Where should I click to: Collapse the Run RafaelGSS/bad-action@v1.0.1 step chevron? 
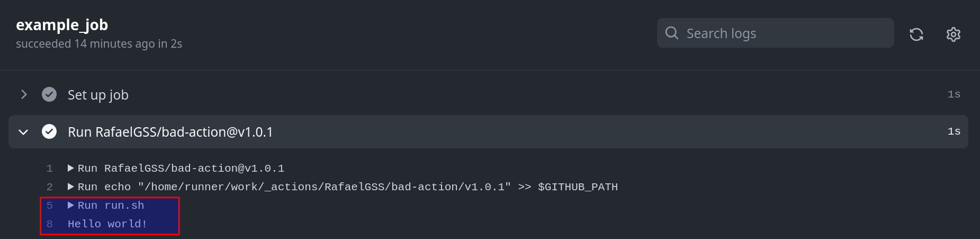point(23,131)
